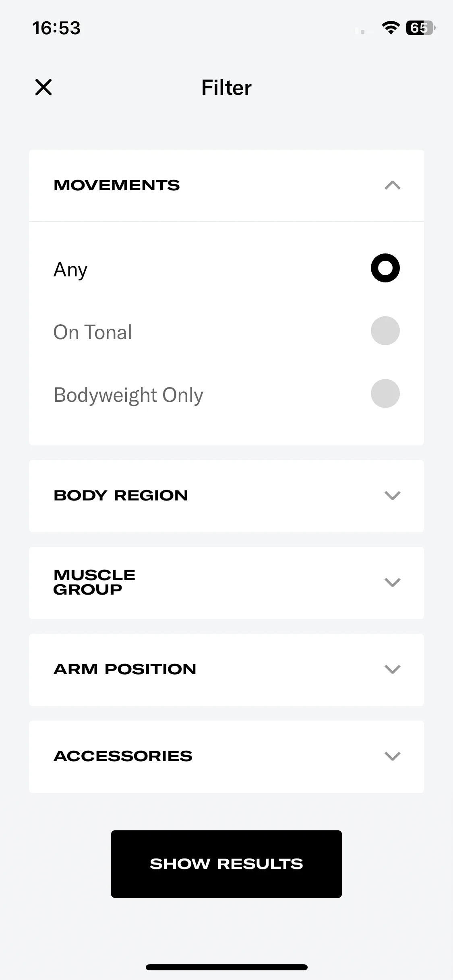
Task: Select the On Tonal radio button
Action: click(x=385, y=331)
